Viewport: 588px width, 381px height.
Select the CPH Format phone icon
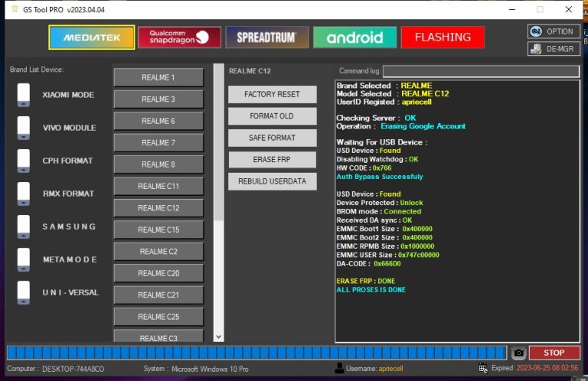[x=23, y=161]
